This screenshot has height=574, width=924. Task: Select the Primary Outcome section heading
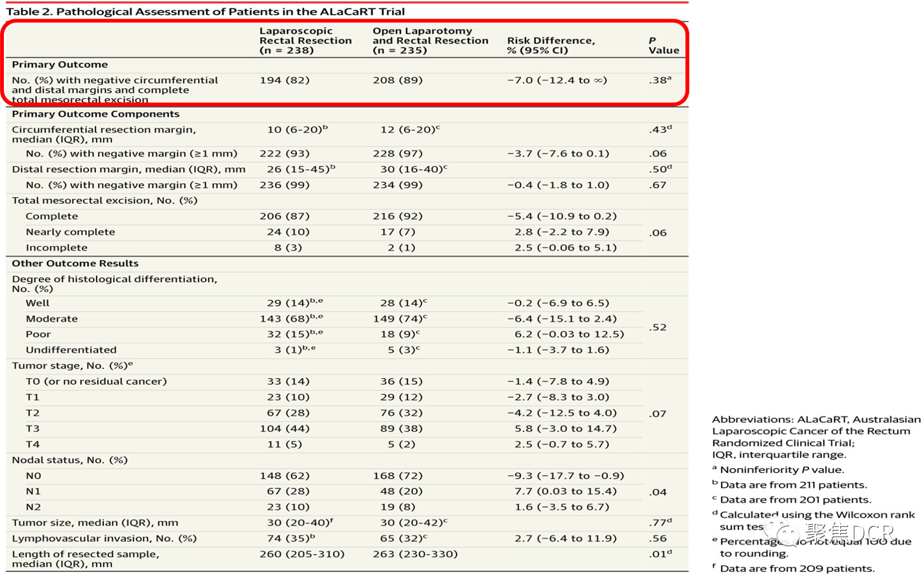pyautogui.click(x=60, y=65)
